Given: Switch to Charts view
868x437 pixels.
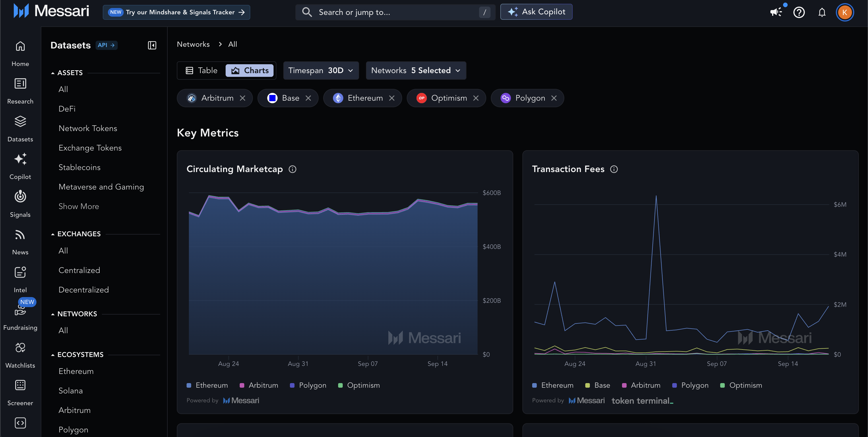Looking at the screenshot, I should 249,70.
